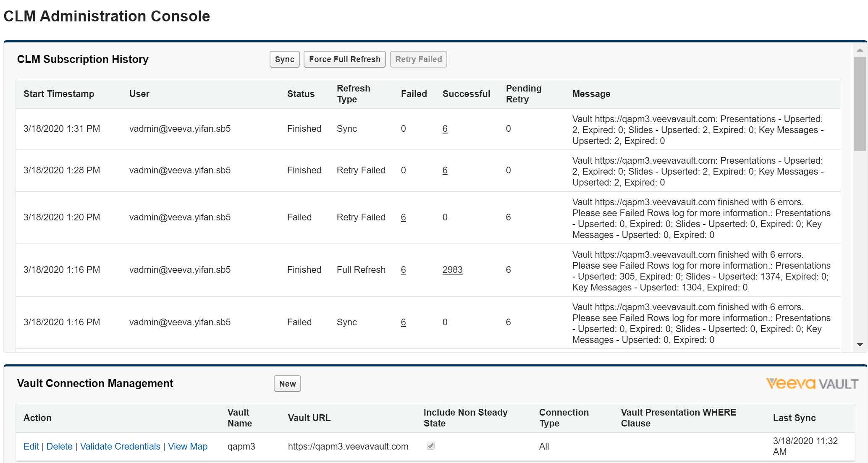Open failed rows for 1:20 PM retry

[403, 217]
